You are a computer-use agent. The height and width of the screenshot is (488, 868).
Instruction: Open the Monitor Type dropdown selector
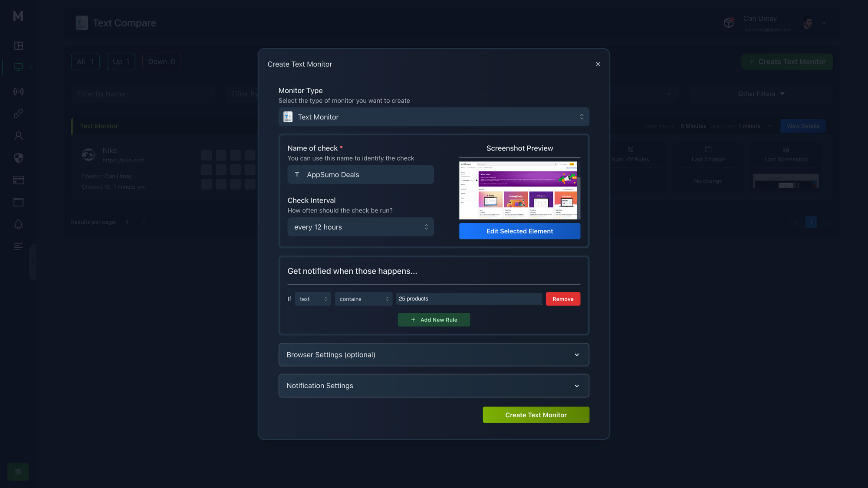coord(434,117)
